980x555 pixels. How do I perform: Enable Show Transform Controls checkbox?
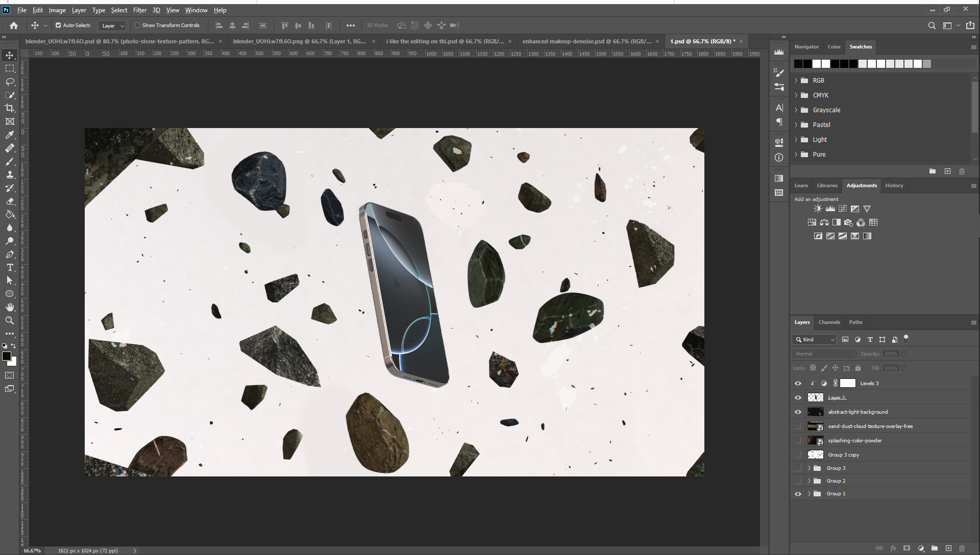point(137,25)
